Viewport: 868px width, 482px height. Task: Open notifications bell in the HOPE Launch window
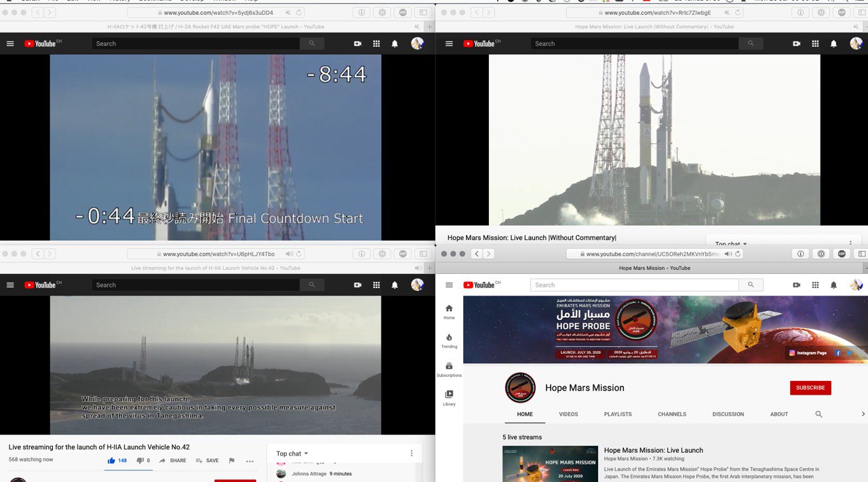click(395, 43)
